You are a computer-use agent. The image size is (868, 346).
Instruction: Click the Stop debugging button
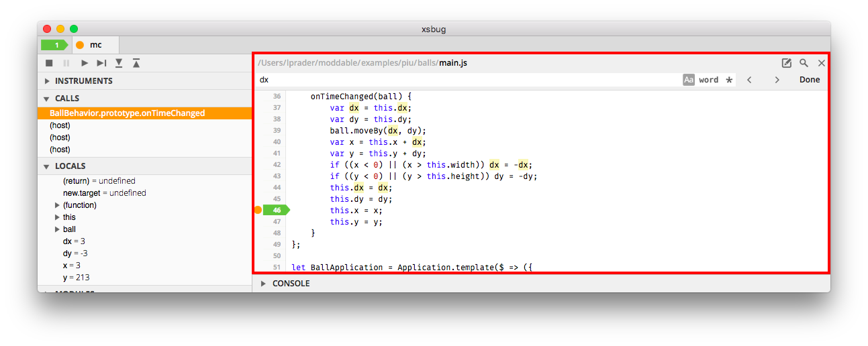[49, 63]
